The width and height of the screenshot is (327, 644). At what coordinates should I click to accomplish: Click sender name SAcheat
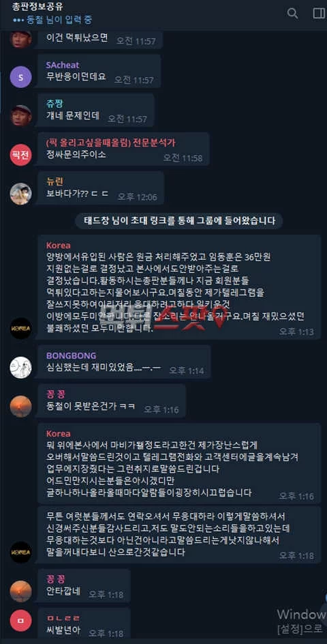click(x=63, y=65)
